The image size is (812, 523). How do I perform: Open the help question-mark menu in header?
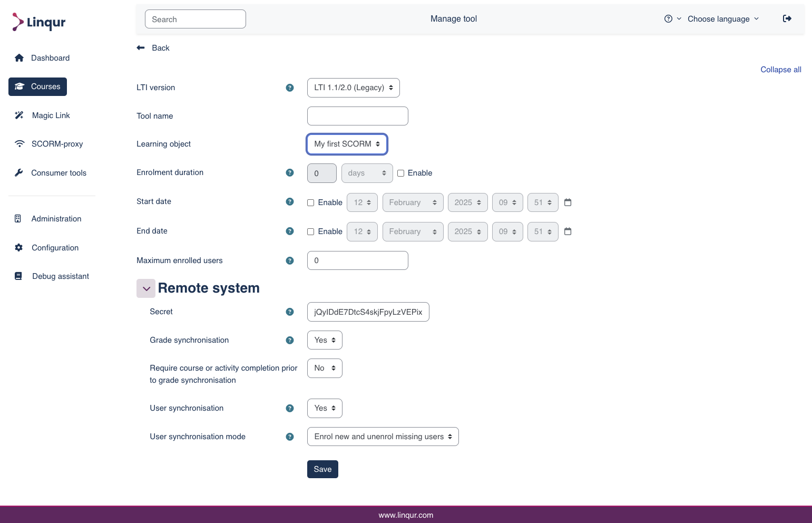point(672,18)
